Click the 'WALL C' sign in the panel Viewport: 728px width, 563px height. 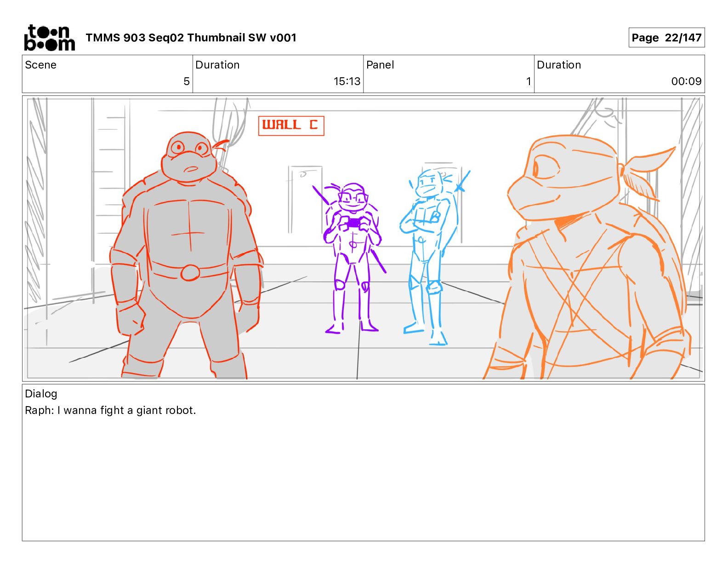coord(291,126)
